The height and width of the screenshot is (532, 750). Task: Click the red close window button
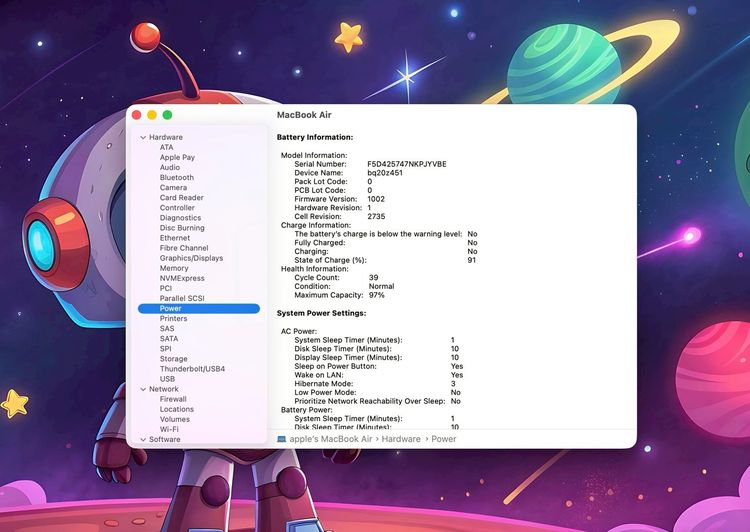[x=137, y=115]
